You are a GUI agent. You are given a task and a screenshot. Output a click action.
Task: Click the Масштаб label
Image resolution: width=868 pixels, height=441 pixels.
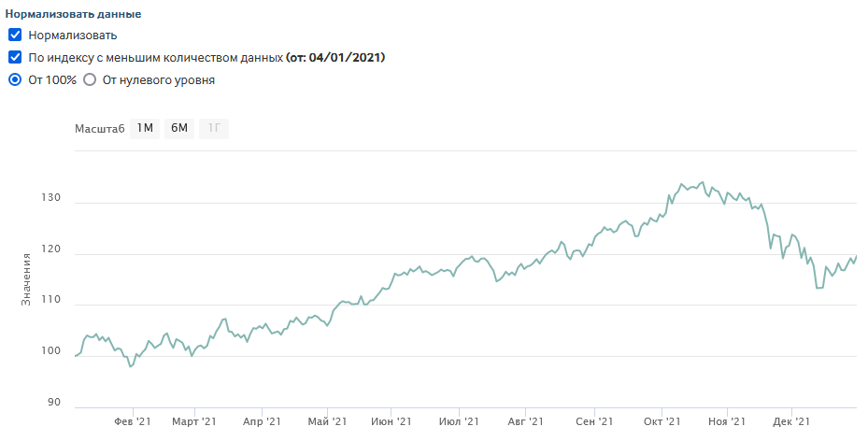point(99,129)
